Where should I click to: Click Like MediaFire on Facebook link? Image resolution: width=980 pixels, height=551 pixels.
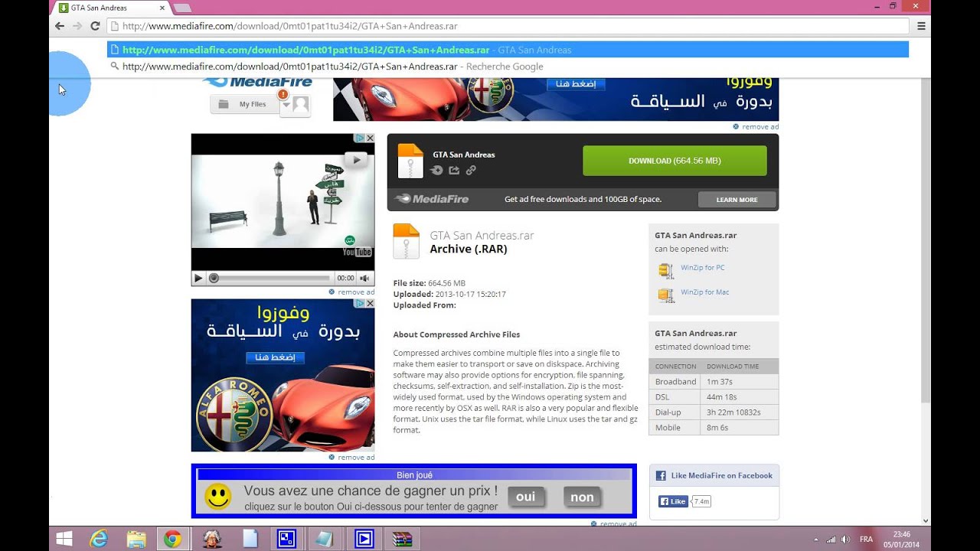[x=722, y=475]
